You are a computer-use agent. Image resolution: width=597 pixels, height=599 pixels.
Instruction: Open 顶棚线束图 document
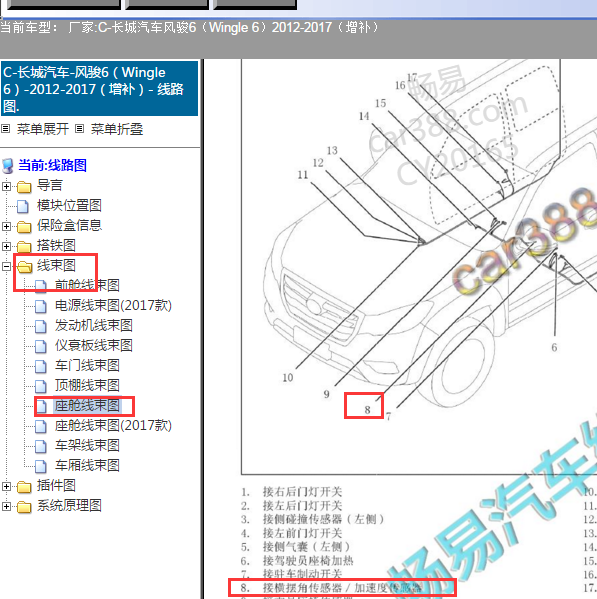(x=87, y=385)
